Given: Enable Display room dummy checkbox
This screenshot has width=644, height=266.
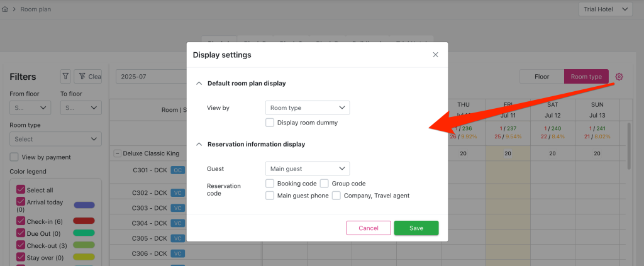Looking at the screenshot, I should [270, 123].
